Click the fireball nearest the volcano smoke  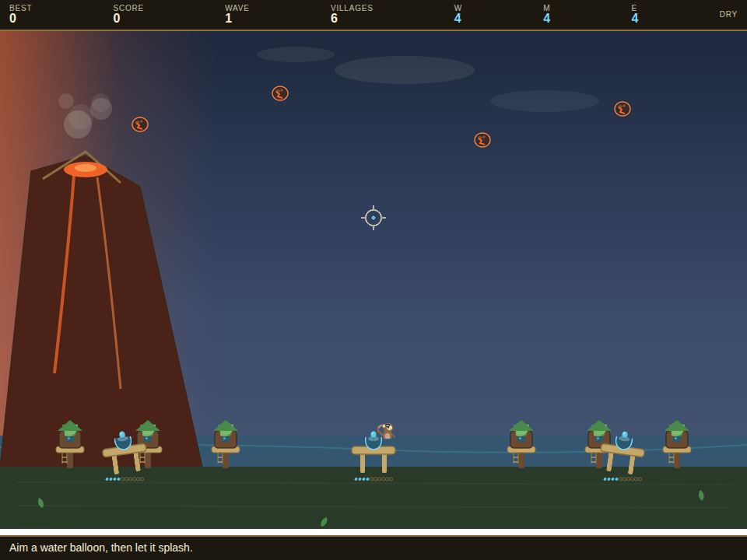(x=140, y=124)
